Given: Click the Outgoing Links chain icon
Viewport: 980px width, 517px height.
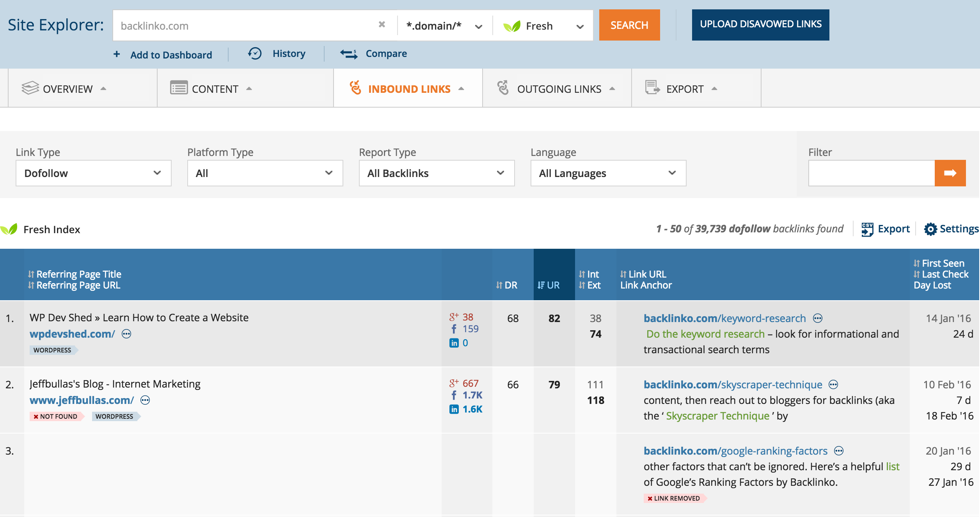Looking at the screenshot, I should coord(503,88).
